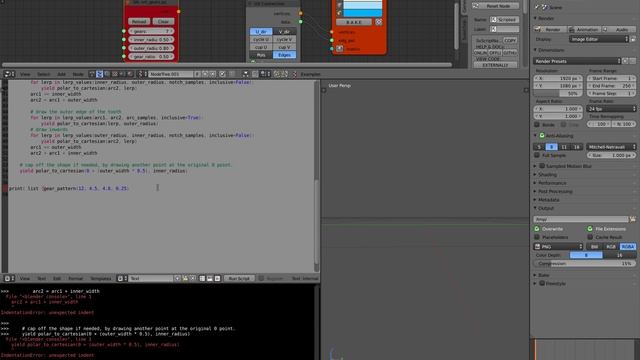Toggle the Sampled Motion Blur checkbox

(542, 166)
